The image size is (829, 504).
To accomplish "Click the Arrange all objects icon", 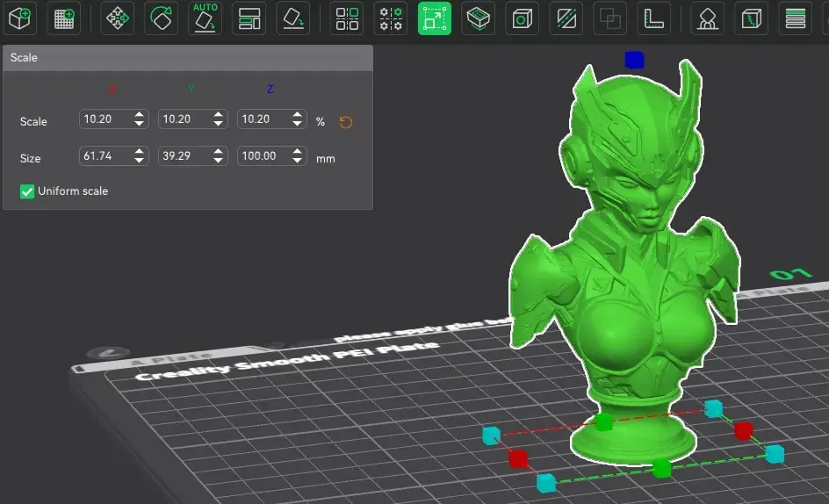I will 249,18.
